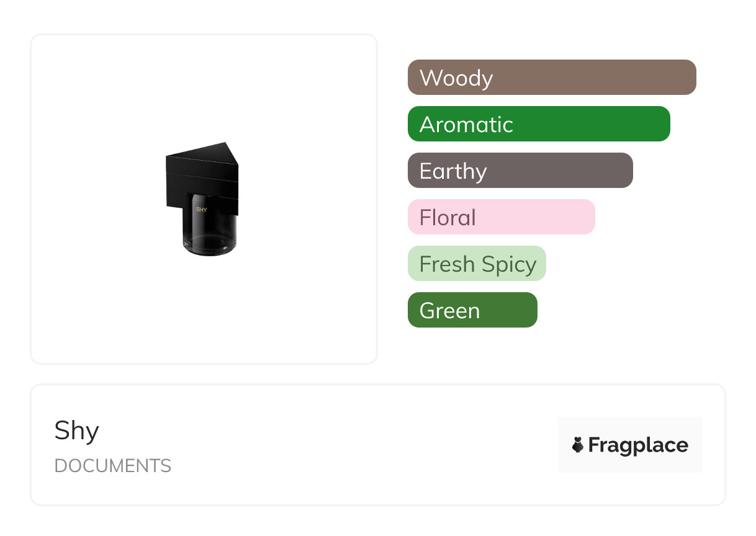Click the word Woody in the top bar

[456, 78]
